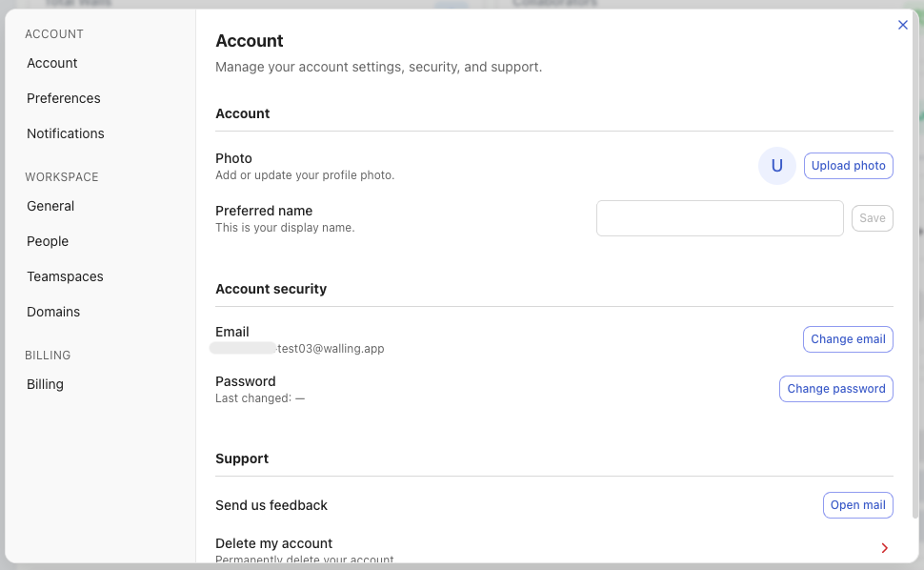Image resolution: width=924 pixels, height=570 pixels.
Task: Click the Upload photo button
Action: [x=849, y=166]
